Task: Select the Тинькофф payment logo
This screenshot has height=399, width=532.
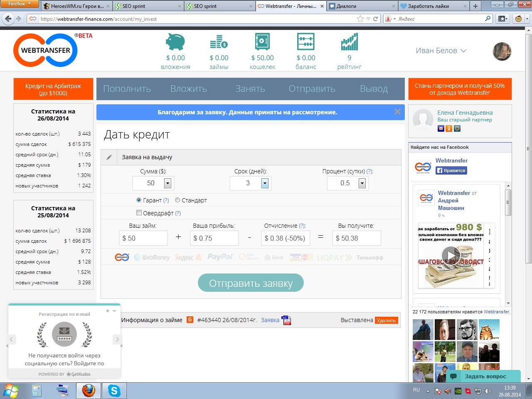Action: pos(370,258)
